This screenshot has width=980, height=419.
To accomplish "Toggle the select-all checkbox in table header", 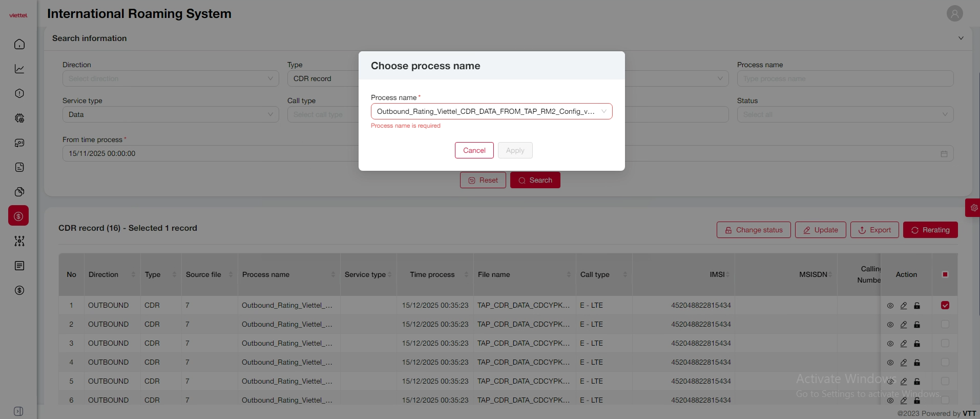I will (x=945, y=274).
